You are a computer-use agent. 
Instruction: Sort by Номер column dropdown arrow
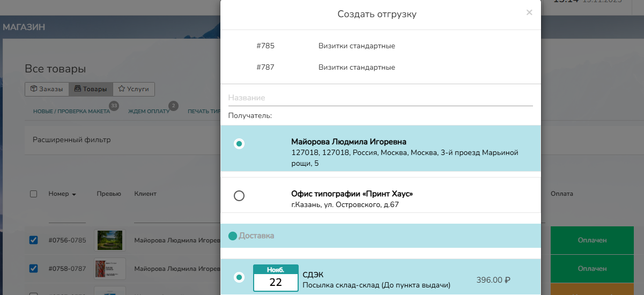[74, 194]
